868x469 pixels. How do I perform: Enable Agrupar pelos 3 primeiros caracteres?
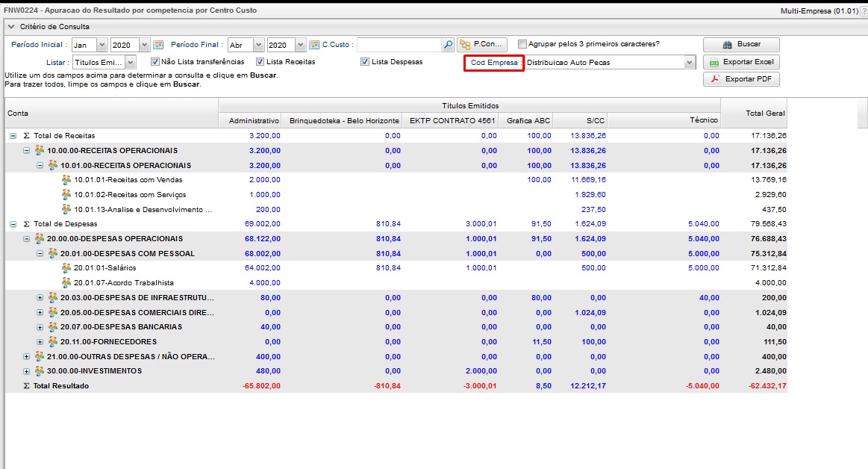coord(522,44)
